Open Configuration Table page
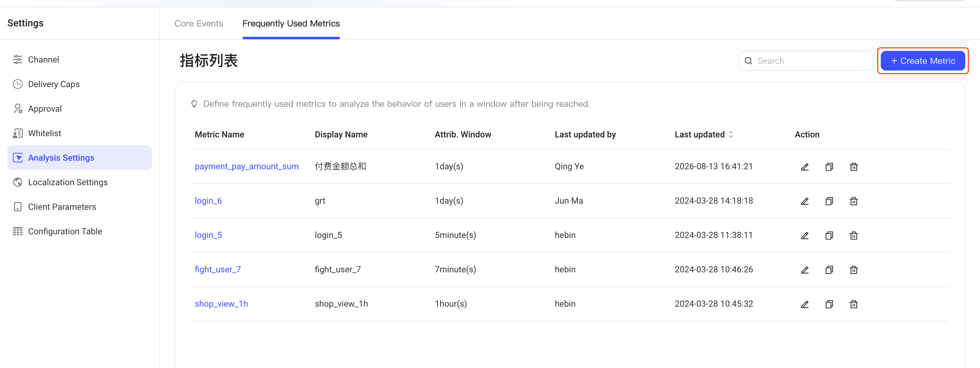Viewport: 980px width, 368px height. 80,231
